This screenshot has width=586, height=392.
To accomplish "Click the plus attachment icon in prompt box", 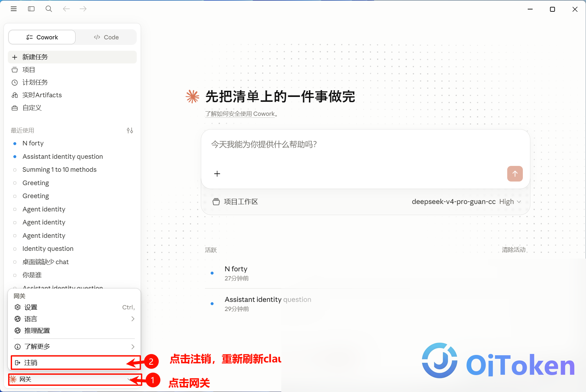I will coord(217,174).
